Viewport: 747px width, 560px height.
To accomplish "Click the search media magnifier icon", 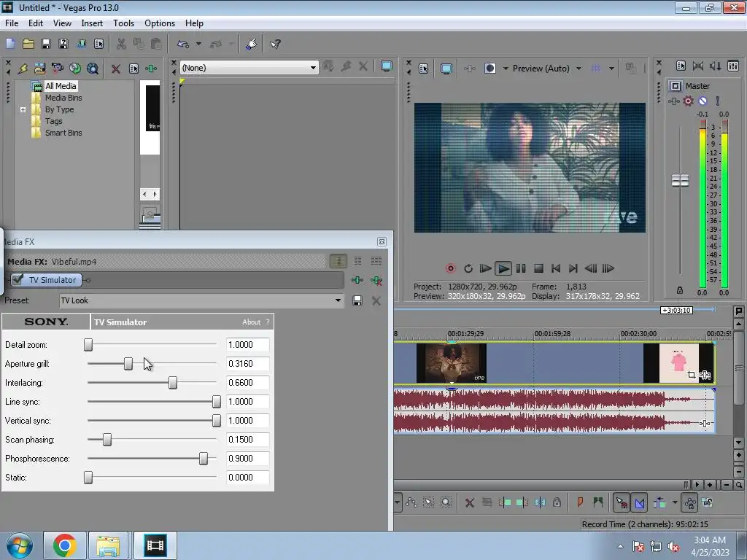I will [93, 69].
